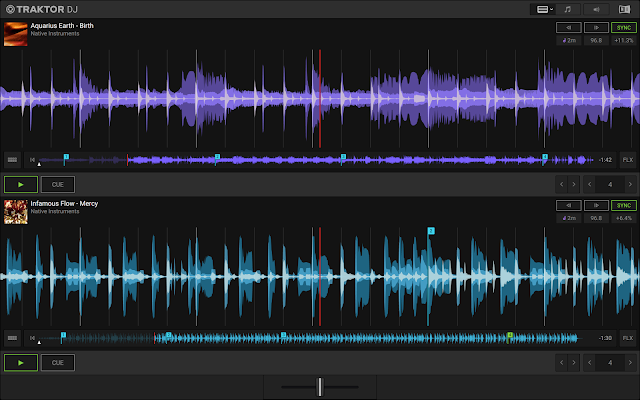Toggle SYNC on the Aquarius Earth deck
The width and height of the screenshot is (640, 400).
click(624, 28)
